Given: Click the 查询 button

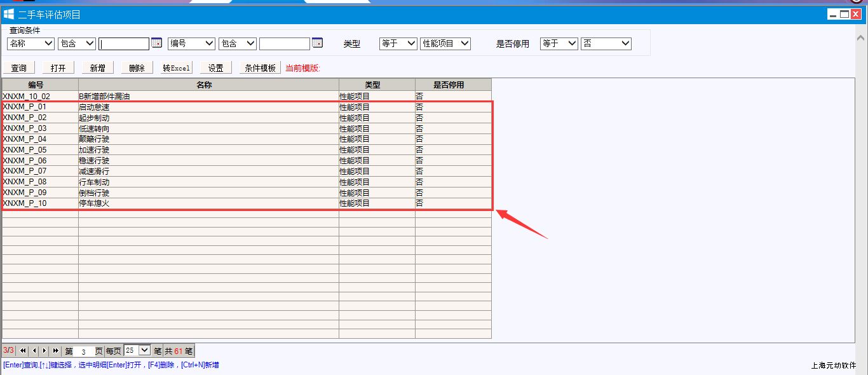Looking at the screenshot, I should 19,68.
